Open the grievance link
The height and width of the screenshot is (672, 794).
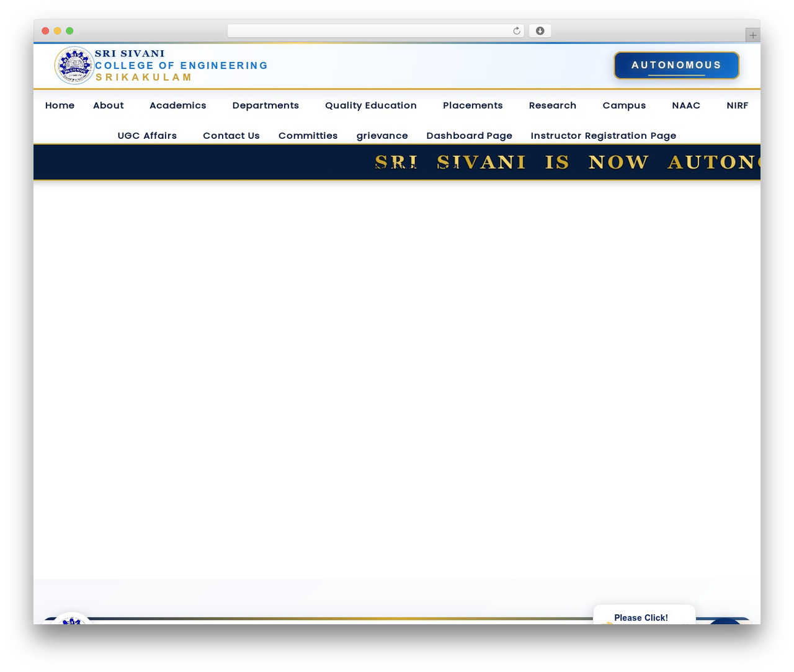382,136
